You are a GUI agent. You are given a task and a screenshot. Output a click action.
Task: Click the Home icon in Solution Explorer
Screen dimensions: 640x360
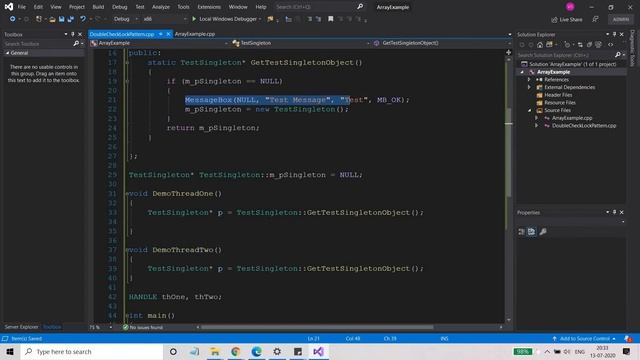540,45
